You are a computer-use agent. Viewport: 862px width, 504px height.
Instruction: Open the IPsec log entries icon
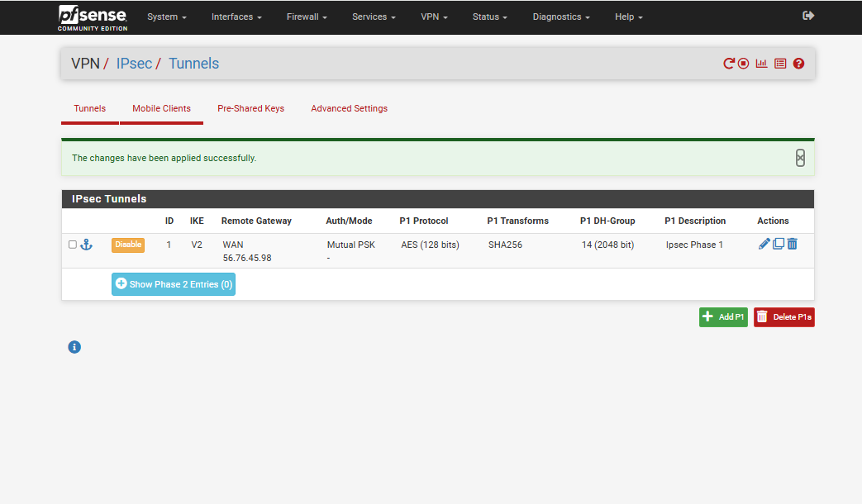tap(780, 64)
